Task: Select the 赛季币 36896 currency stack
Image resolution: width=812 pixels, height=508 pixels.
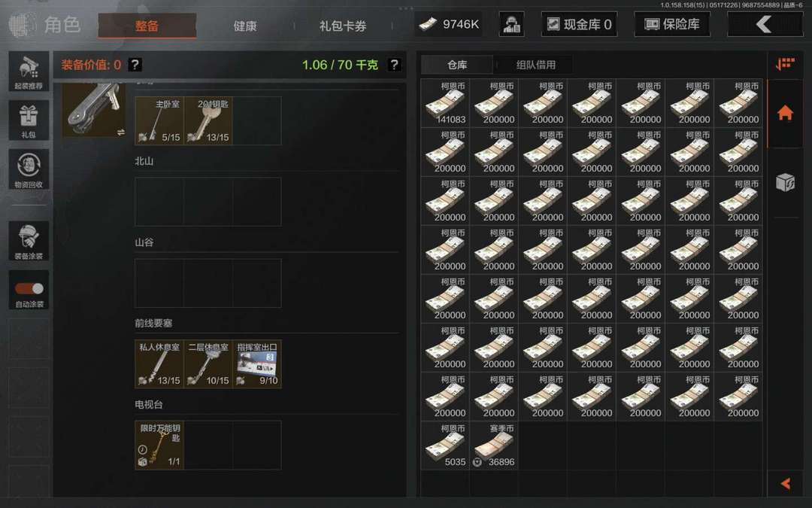Action: (x=494, y=445)
